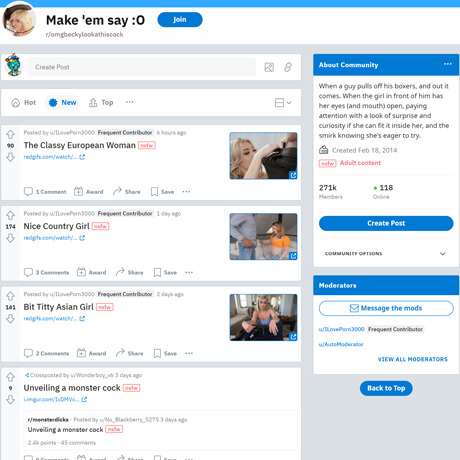Join the community via the Join button
Image resolution: width=460 pixels, height=460 pixels.
coord(180,20)
